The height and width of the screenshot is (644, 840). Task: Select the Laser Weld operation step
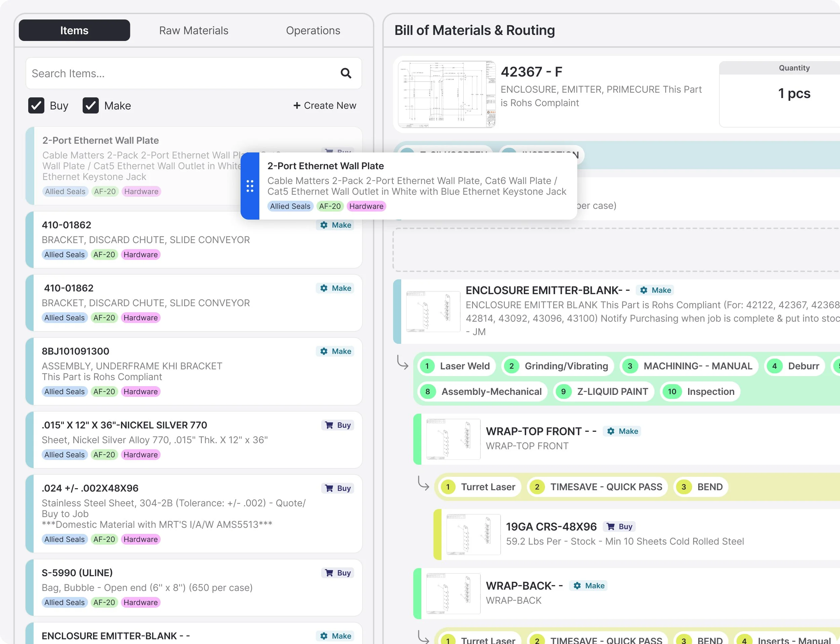pyautogui.click(x=456, y=366)
